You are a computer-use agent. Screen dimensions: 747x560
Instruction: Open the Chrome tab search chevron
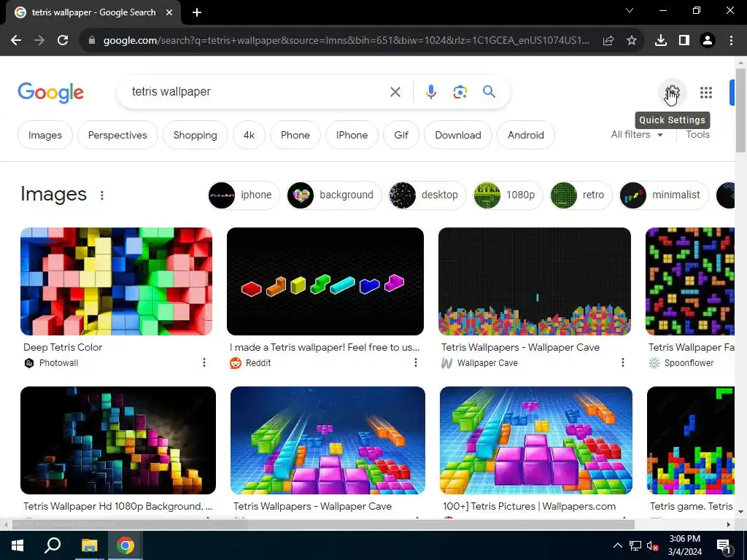pyautogui.click(x=630, y=10)
